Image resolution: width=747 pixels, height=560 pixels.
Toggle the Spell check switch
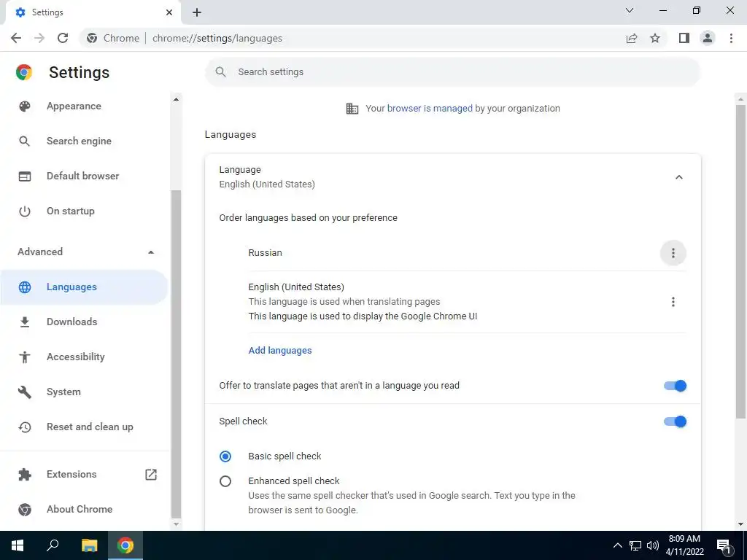675,421
